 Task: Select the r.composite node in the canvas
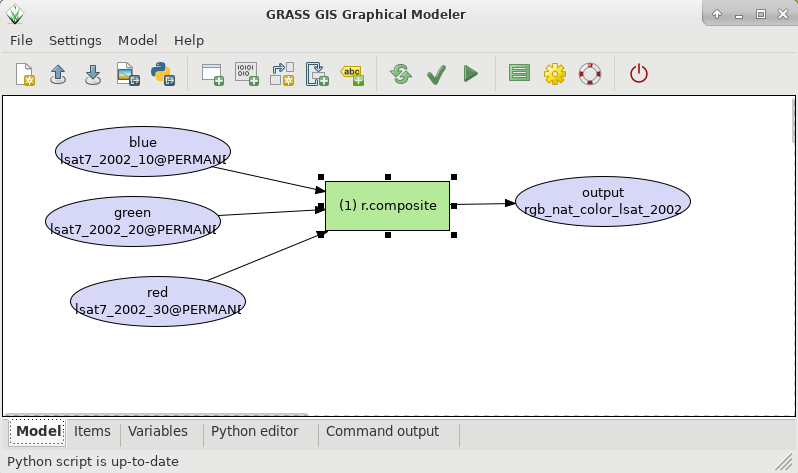(388, 205)
